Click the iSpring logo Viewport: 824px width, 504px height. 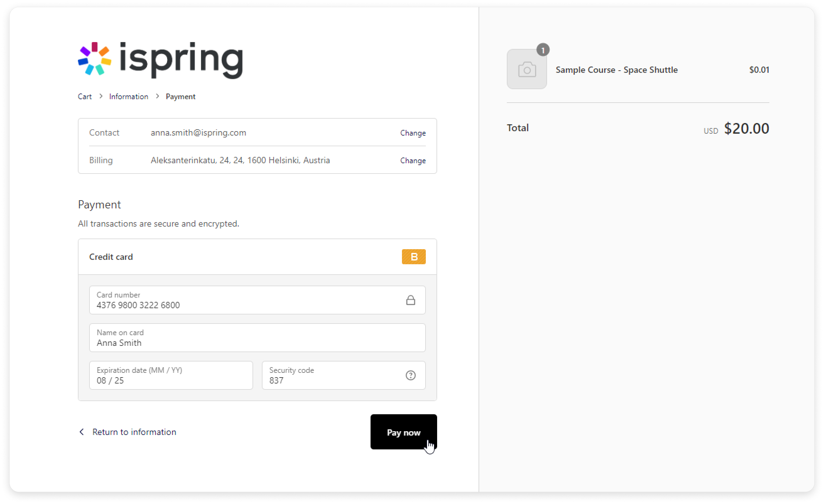[x=160, y=60]
